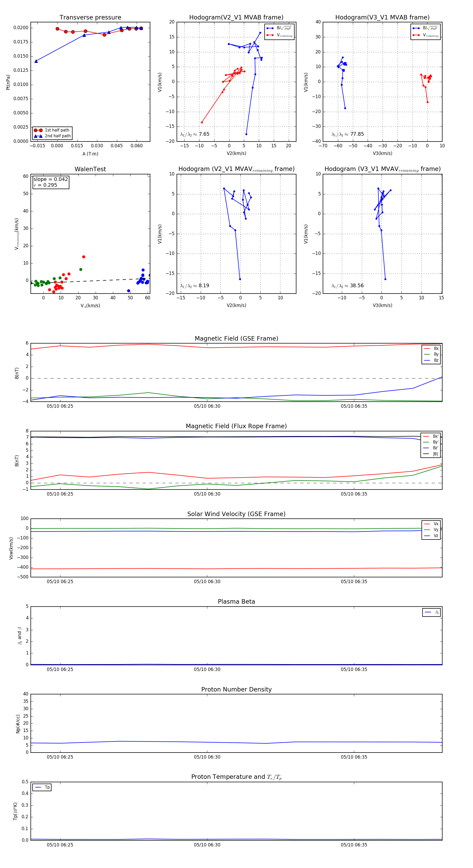Screen dimensions: 473x868
Task: Click '05/10 06:25' tick under Plasma Beta plot
Action: pyautogui.click(x=60, y=669)
